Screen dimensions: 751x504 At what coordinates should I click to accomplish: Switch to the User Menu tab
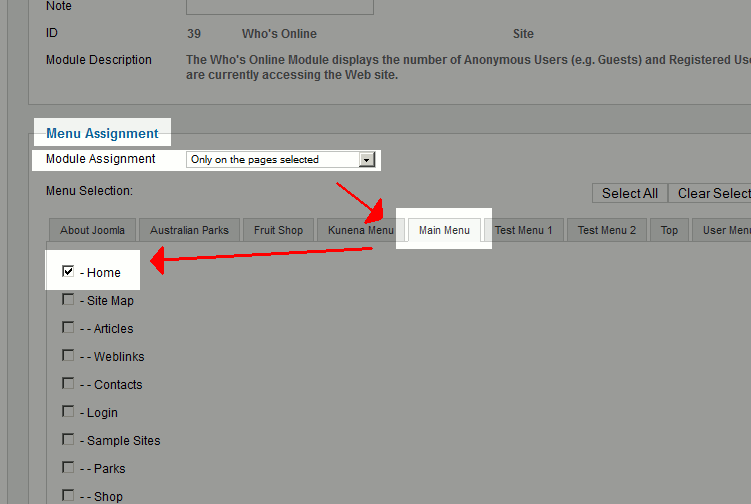723,230
